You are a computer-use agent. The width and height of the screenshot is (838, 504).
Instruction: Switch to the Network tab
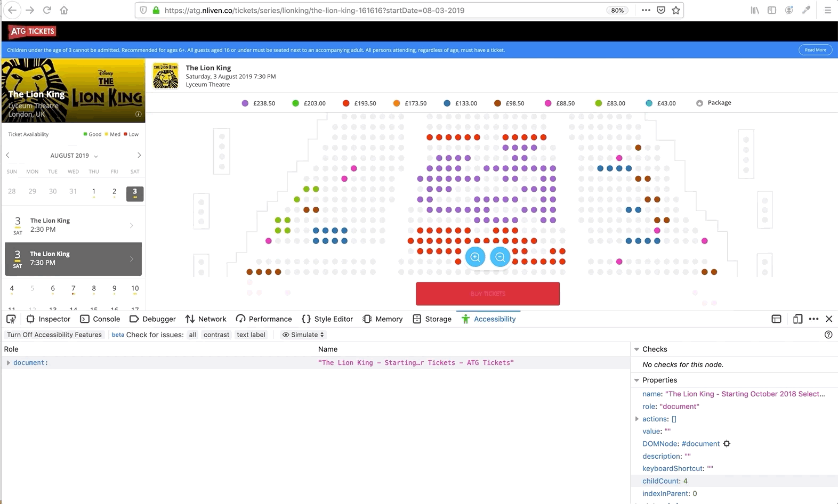(206, 319)
